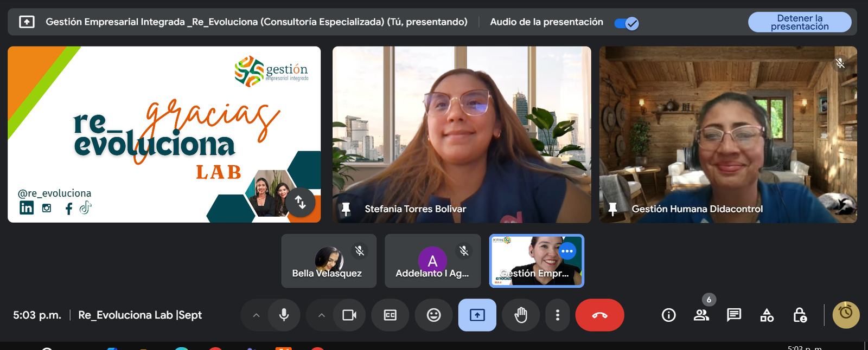The height and width of the screenshot is (350, 868).
Task: Open host controls lock icon
Action: [800, 315]
